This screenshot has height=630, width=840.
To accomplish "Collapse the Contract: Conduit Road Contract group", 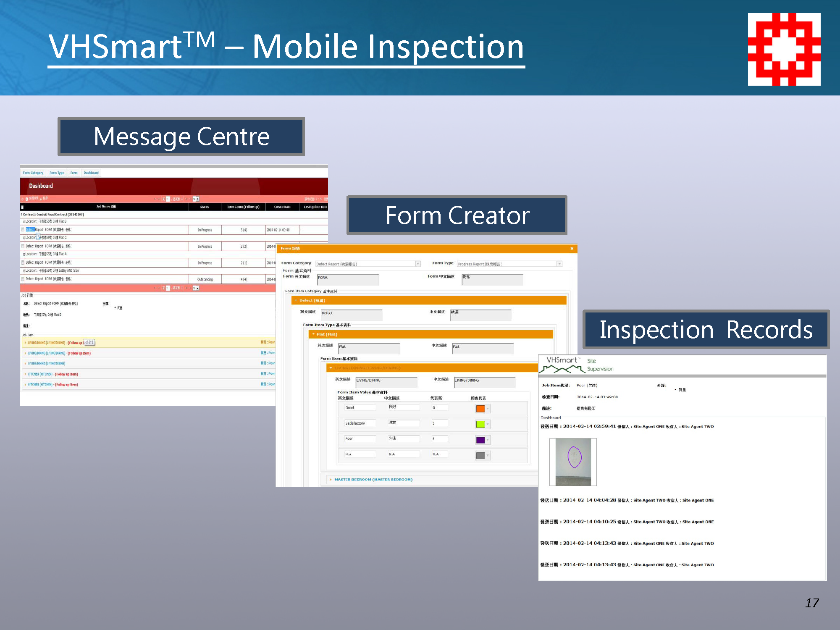I will click(22, 214).
